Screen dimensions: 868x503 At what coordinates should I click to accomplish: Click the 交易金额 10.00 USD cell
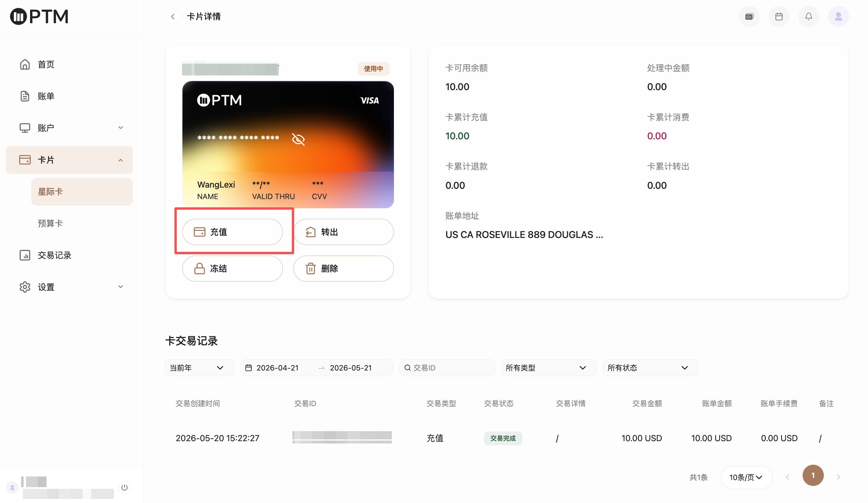click(x=641, y=438)
